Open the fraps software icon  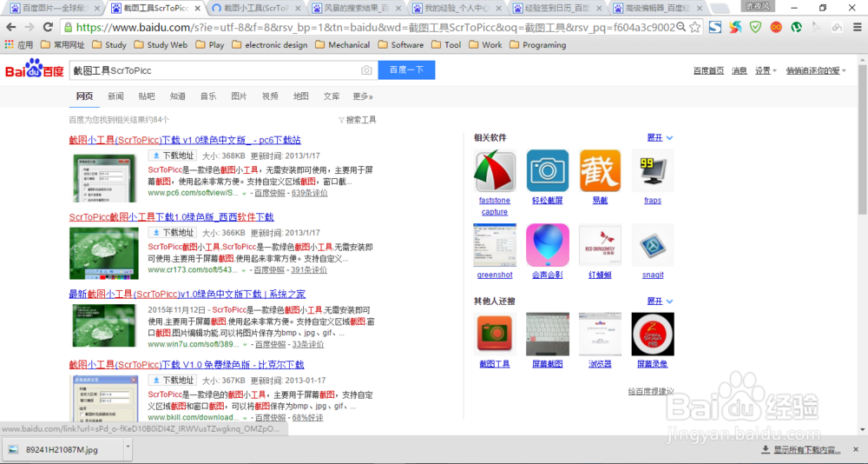coord(653,171)
